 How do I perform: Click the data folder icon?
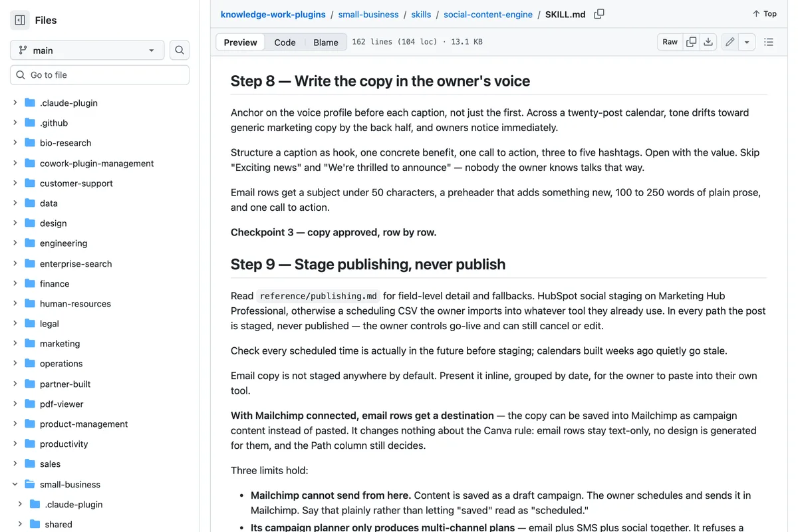coord(30,203)
